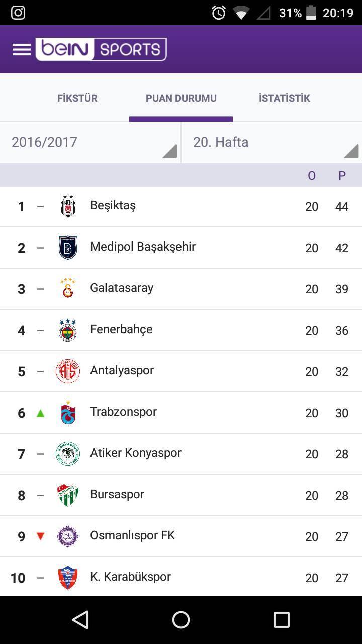Open the Instagram notification icon in status bar

coord(18,13)
